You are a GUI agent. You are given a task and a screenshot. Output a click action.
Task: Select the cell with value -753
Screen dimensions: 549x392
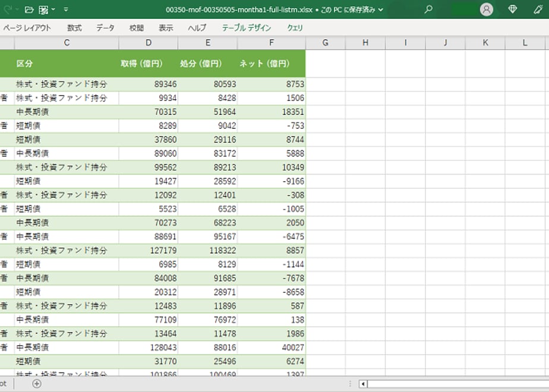272,126
